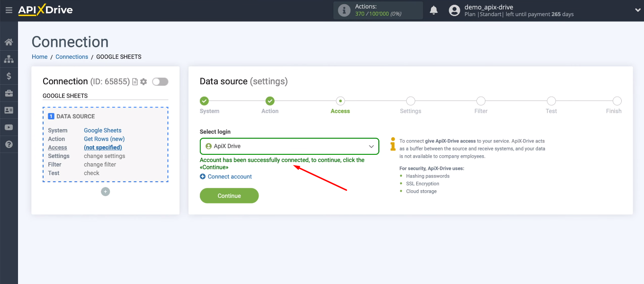The height and width of the screenshot is (284, 644).
Task: Enable the connection toggle switch
Action: pyautogui.click(x=160, y=81)
